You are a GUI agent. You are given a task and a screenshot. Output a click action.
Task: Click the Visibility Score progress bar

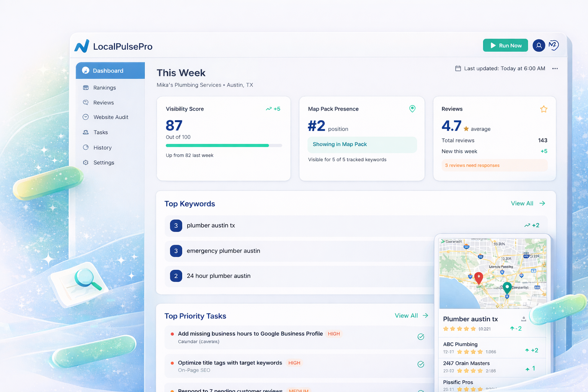[x=224, y=145]
